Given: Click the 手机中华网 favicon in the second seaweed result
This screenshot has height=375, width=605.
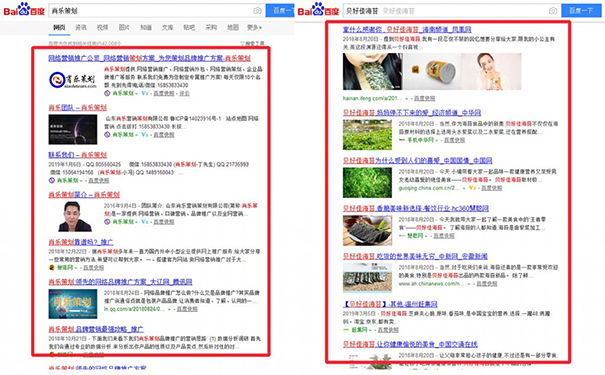Looking at the screenshot, I should point(402,140).
